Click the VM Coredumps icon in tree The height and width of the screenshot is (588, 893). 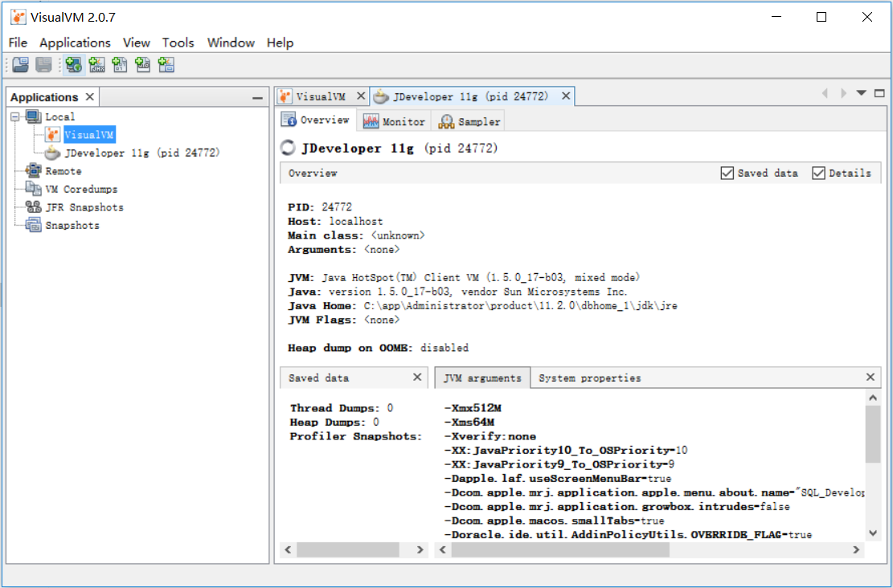(34, 189)
